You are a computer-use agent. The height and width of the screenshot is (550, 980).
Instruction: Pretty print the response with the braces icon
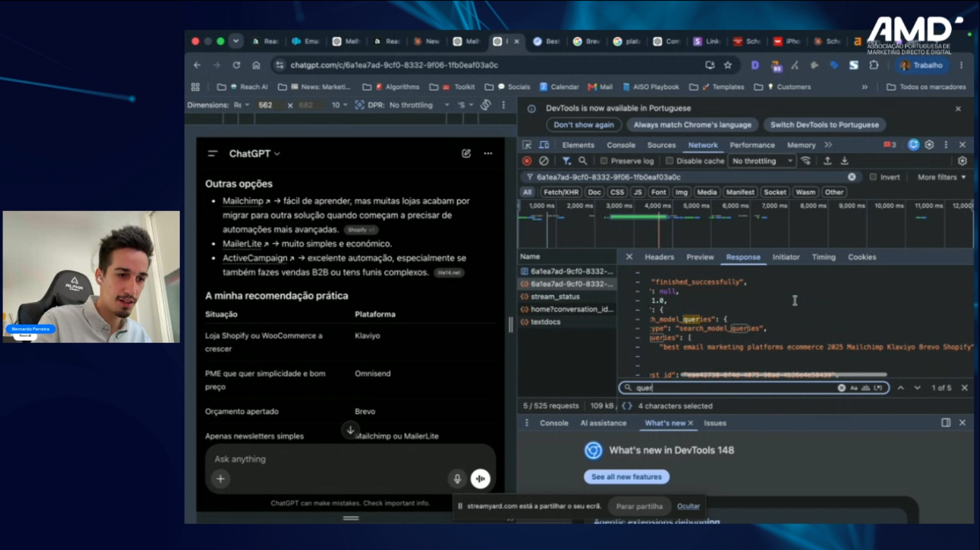tap(627, 406)
